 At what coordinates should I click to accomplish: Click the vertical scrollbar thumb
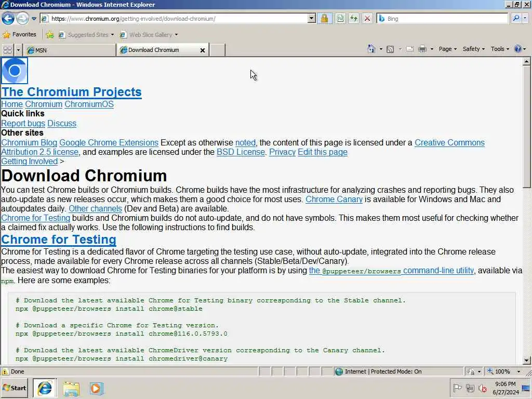point(526,127)
